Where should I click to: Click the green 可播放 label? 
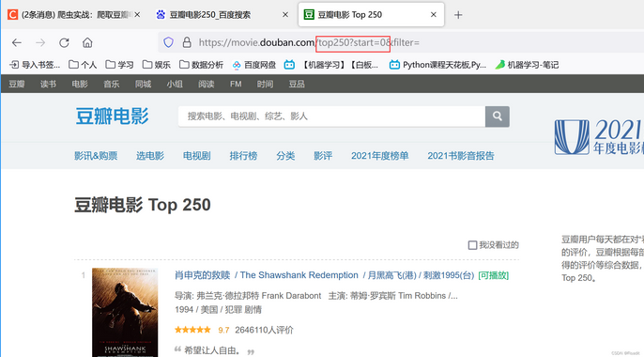493,275
